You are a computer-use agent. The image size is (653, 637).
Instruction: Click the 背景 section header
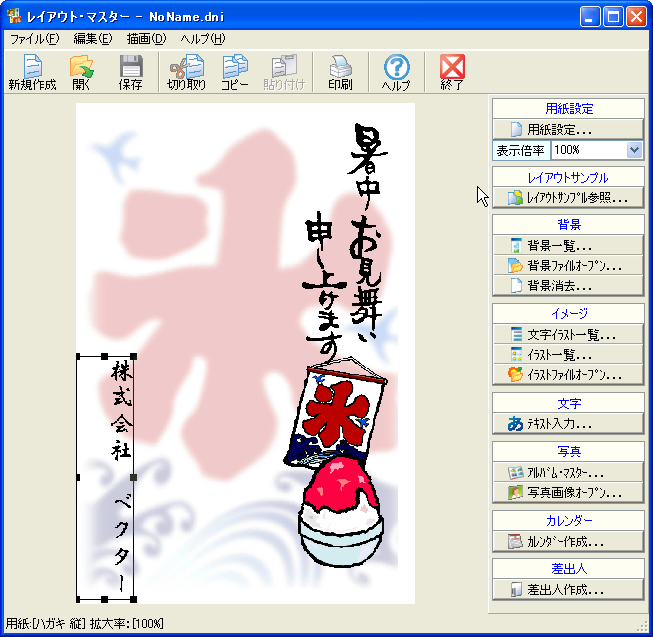pos(569,225)
